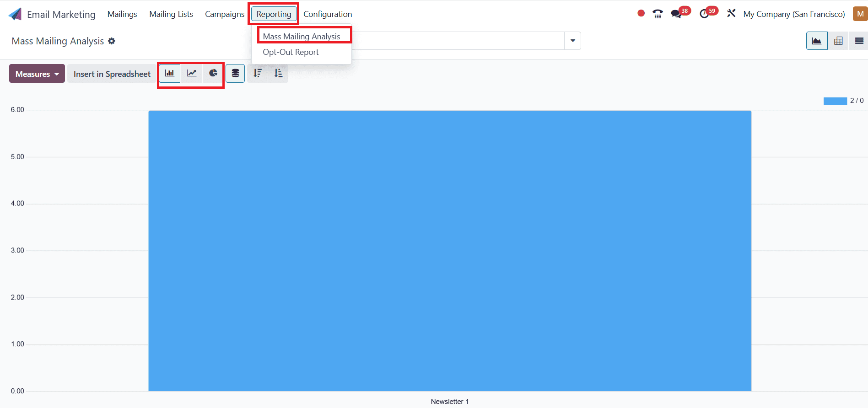Click Insert in Spreadsheet button
This screenshot has height=408, width=868.
[112, 74]
